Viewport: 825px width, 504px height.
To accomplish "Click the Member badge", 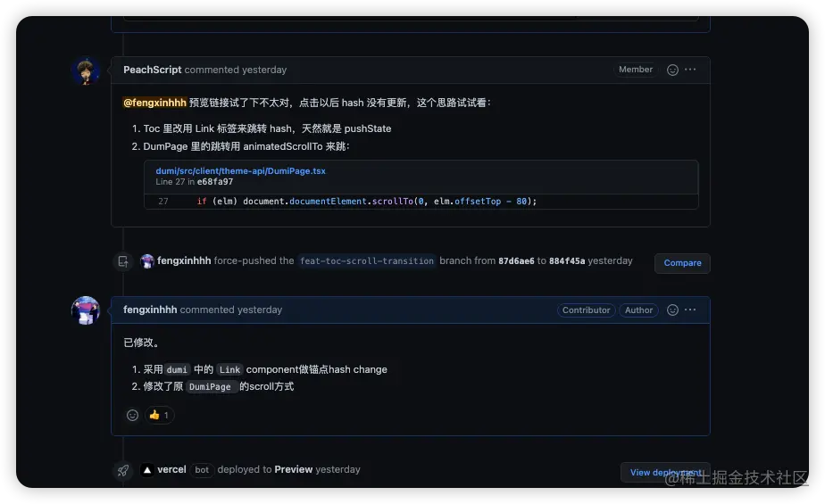I will 636,70.
